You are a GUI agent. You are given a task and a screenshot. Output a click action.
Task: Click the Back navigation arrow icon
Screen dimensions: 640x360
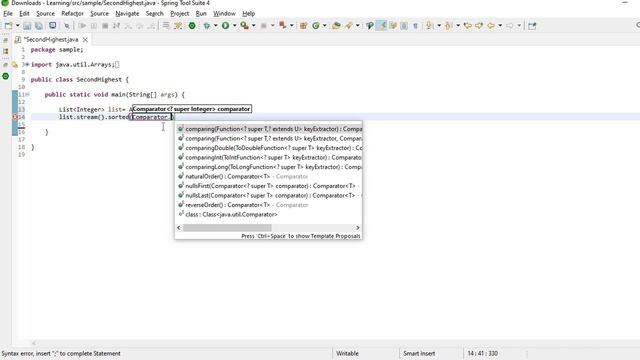point(491,26)
